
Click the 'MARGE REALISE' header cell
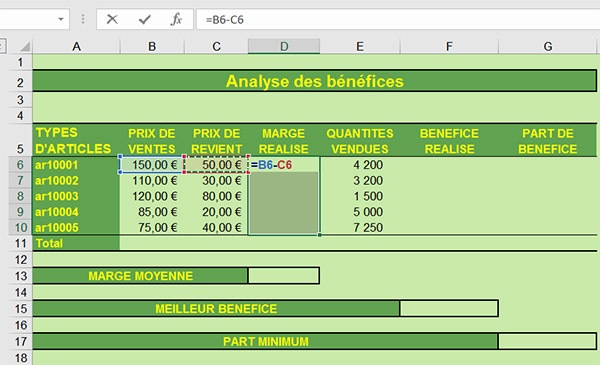284,140
